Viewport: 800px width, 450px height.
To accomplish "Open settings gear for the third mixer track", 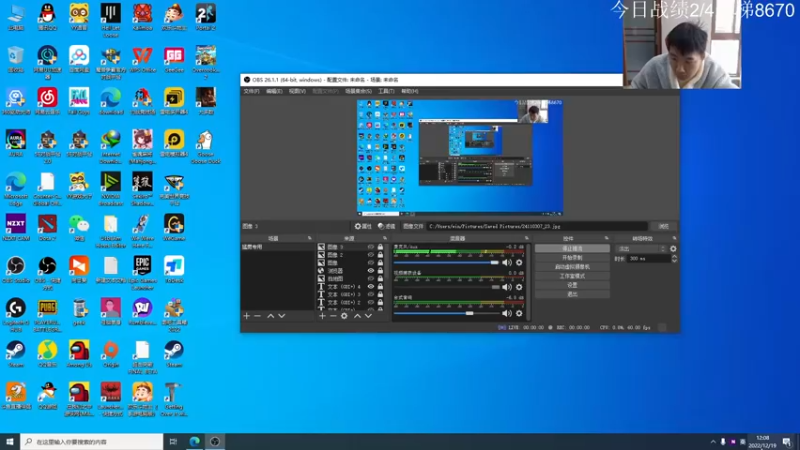I will [519, 313].
